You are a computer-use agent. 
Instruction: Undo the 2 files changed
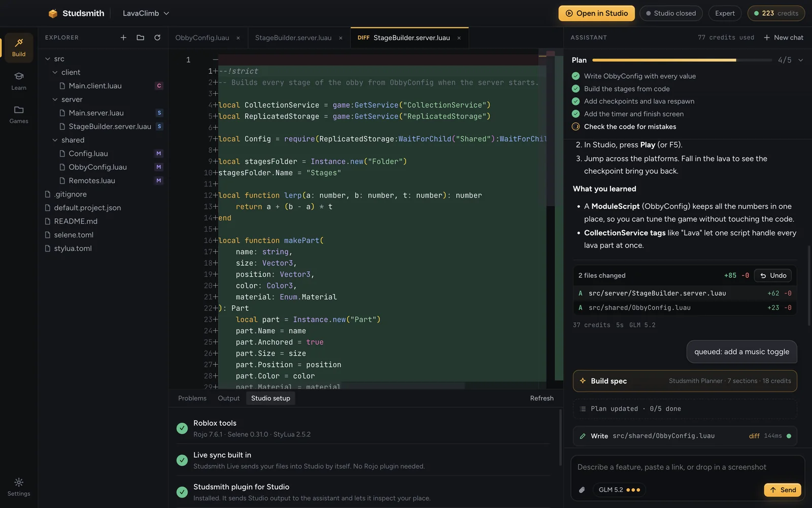coord(773,275)
